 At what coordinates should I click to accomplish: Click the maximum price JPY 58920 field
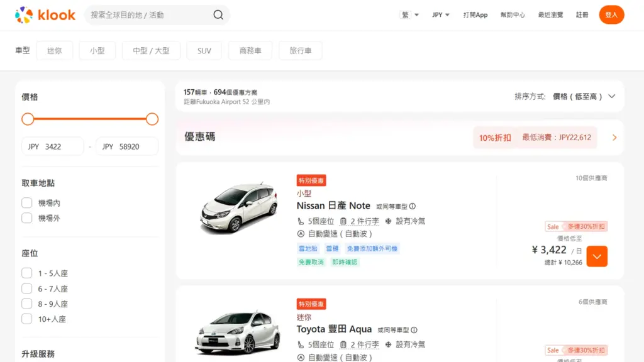[127, 146]
